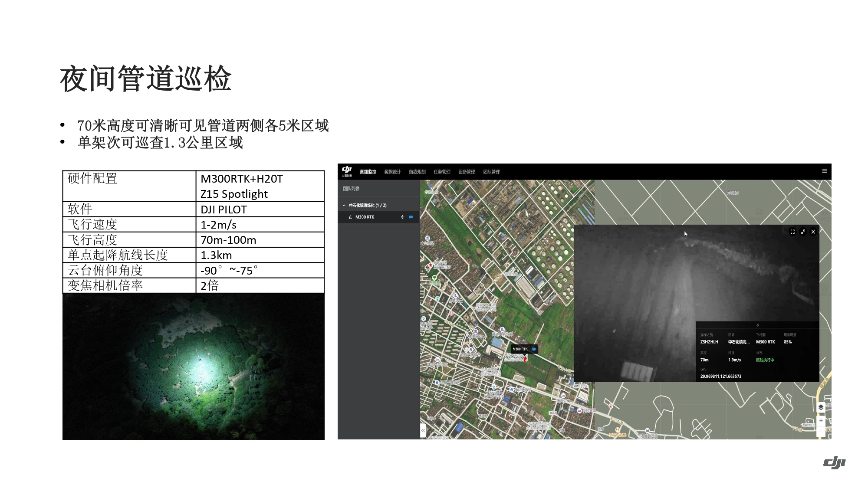
Task: Collapse the 中石化镇海炼化 team group
Action: pyautogui.click(x=344, y=205)
